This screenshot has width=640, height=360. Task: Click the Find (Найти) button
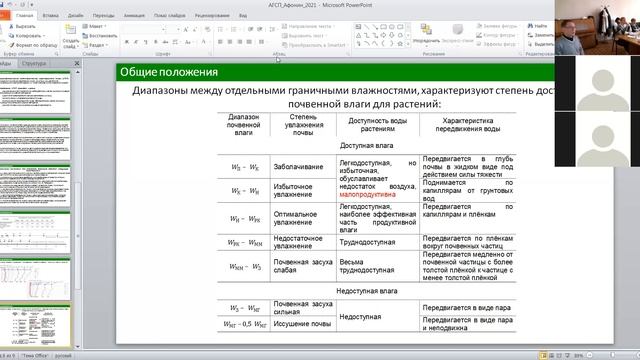(538, 26)
